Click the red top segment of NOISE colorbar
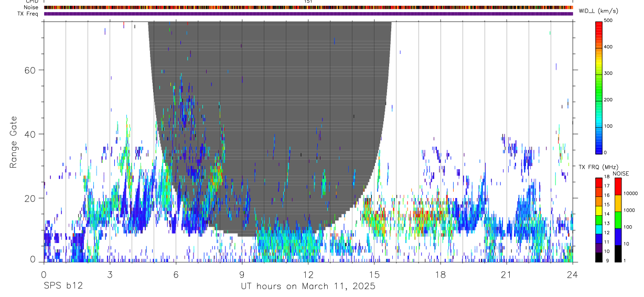The height and width of the screenshot is (297, 644). point(617,186)
